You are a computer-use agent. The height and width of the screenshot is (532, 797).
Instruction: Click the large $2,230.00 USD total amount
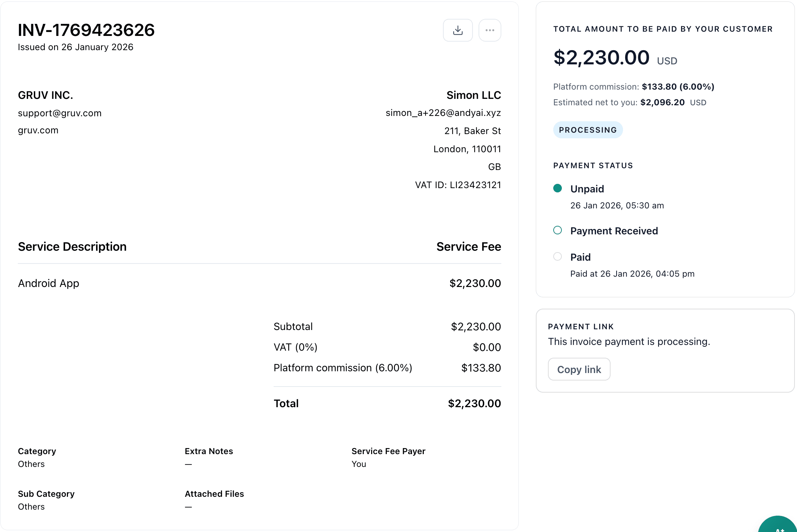[x=615, y=58]
